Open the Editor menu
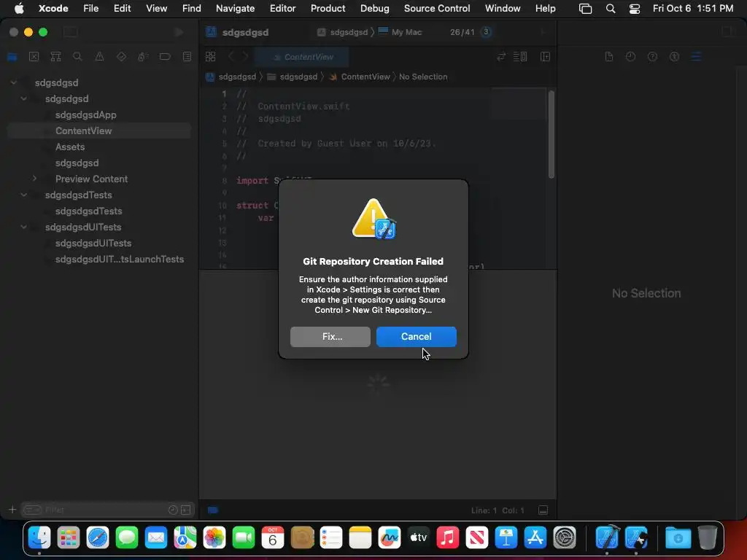This screenshot has width=747, height=560. click(x=282, y=8)
